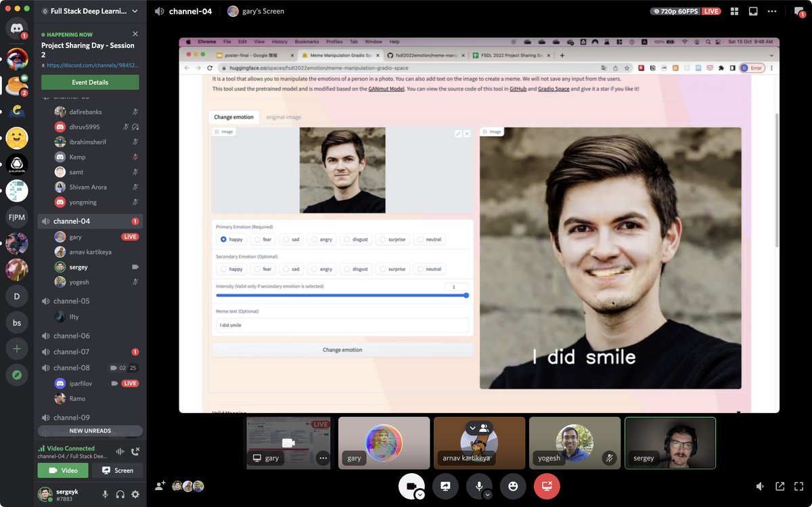Open the inbox icon in top bar
This screenshot has height=507, width=812.
[753, 12]
